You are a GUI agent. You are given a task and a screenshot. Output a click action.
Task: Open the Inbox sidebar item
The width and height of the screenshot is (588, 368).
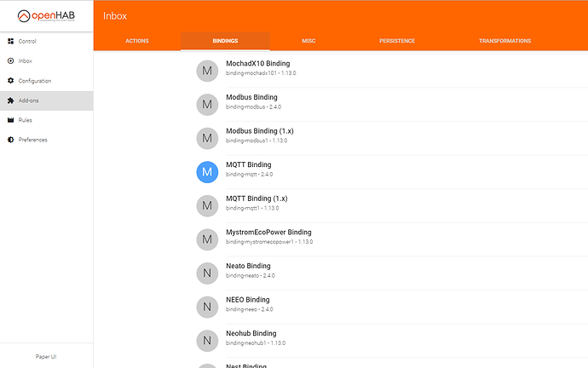[x=26, y=60]
